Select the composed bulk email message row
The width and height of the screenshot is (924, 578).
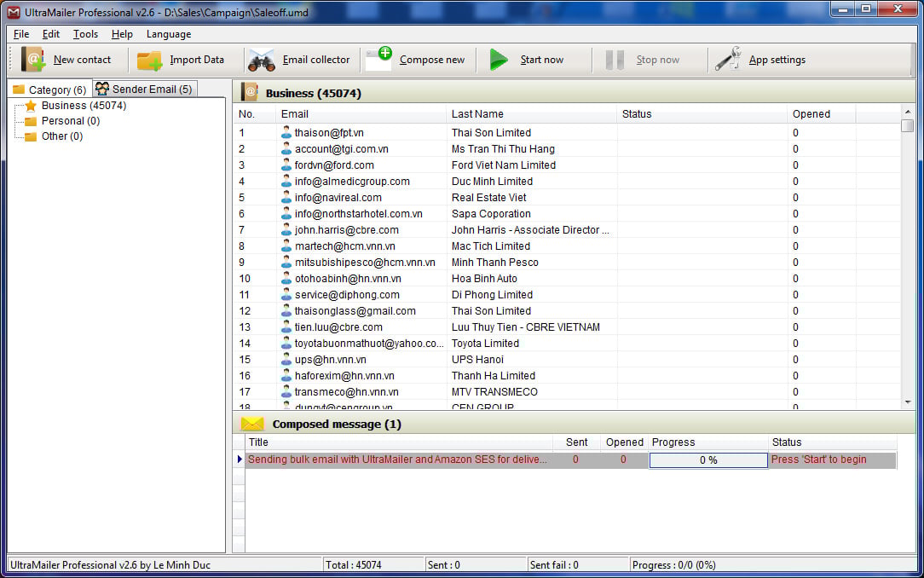564,460
